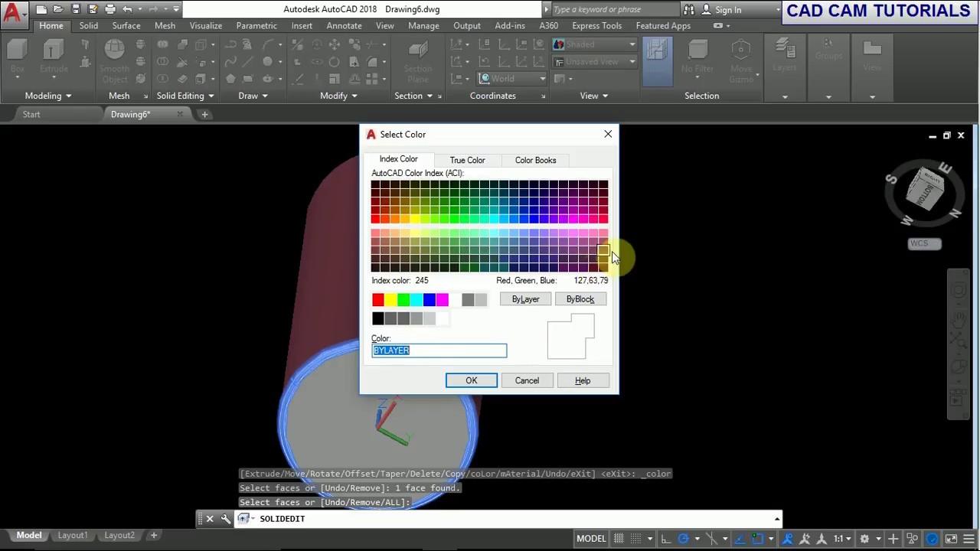The height and width of the screenshot is (551, 980).
Task: Select the Extrude tool
Action: (54, 58)
